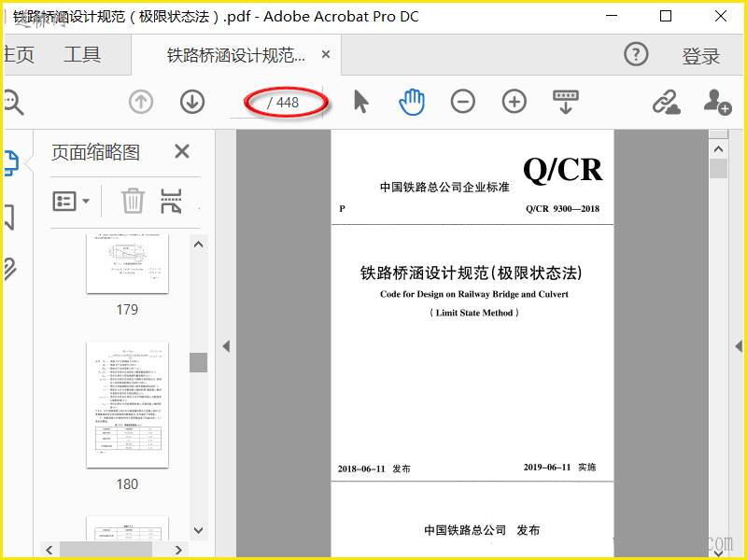Activate the Hand pan tool
This screenshot has width=747, height=560.
pyautogui.click(x=412, y=102)
